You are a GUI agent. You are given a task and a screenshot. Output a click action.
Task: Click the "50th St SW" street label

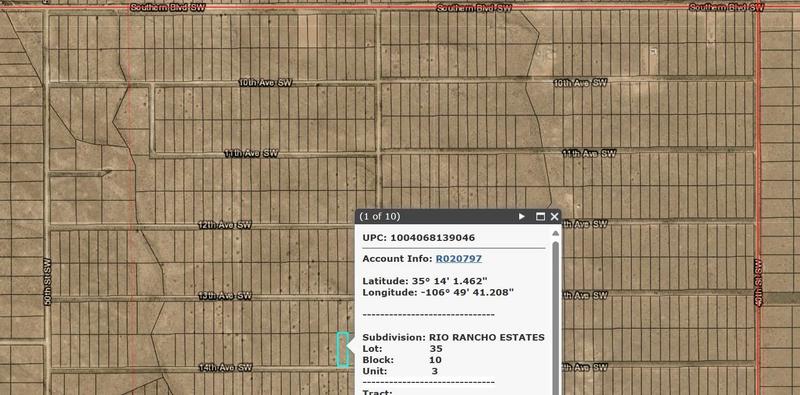coord(47,282)
